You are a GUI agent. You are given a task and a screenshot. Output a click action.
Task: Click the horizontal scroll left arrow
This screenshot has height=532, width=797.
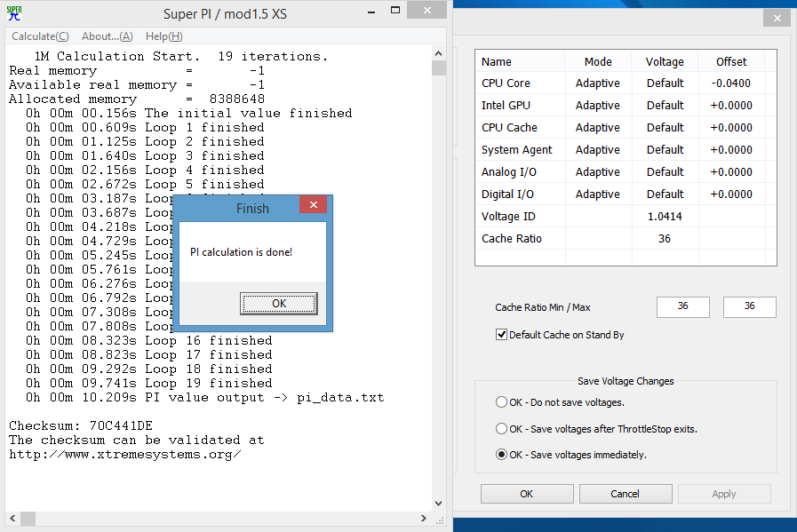click(12, 519)
